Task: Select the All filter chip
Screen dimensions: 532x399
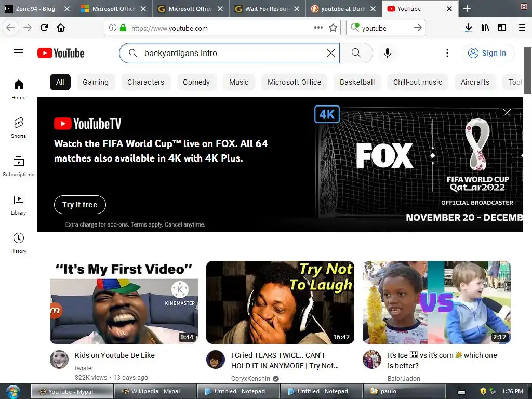Action: [x=60, y=82]
